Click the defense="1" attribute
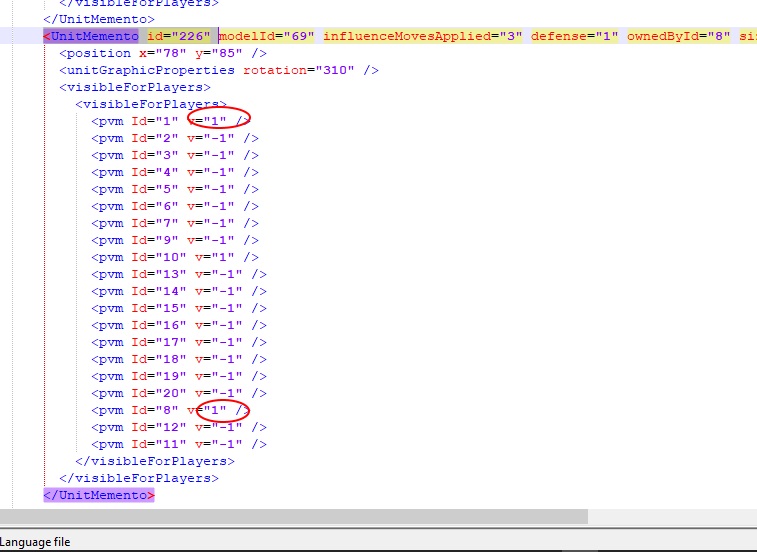The height and width of the screenshot is (552, 757). pyautogui.click(x=574, y=36)
